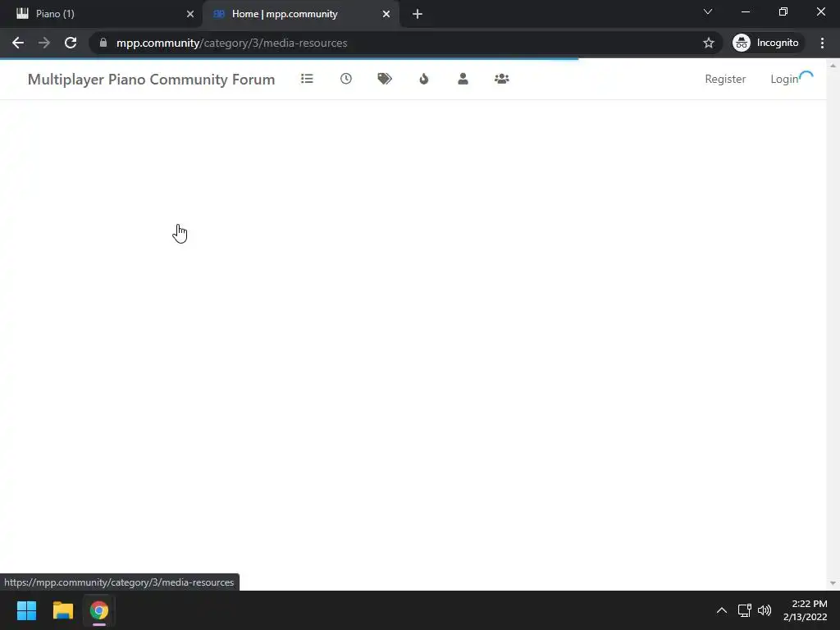Image resolution: width=840 pixels, height=630 pixels.
Task: Open the Tags icon in forum navbar
Action: [385, 79]
